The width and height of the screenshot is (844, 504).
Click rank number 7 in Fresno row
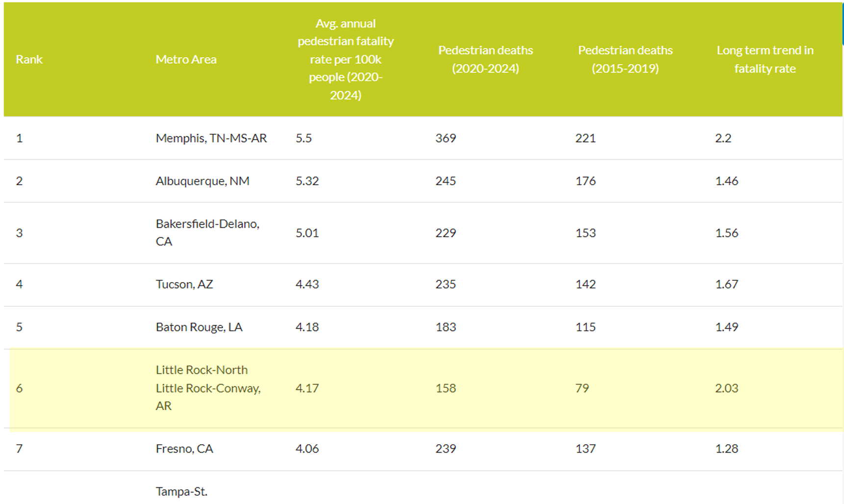click(19, 449)
